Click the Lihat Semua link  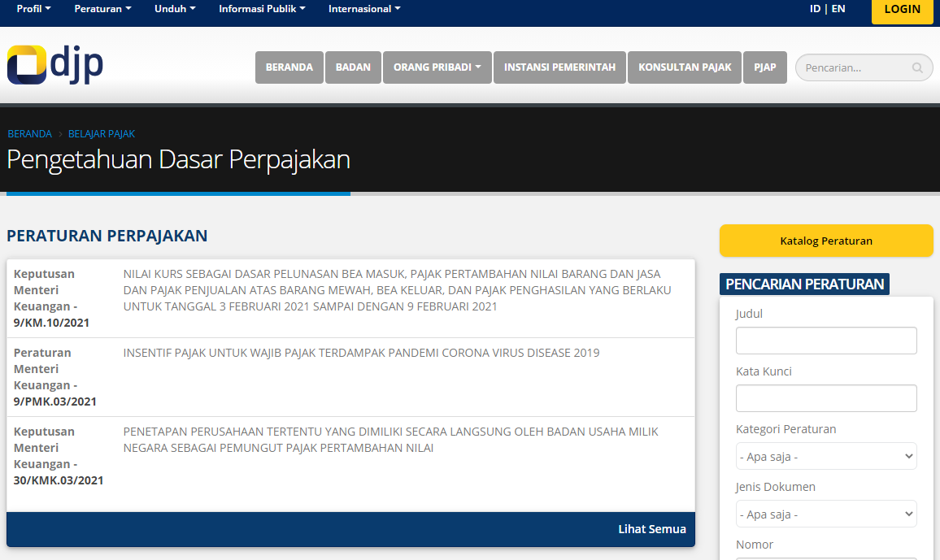pyautogui.click(x=651, y=529)
